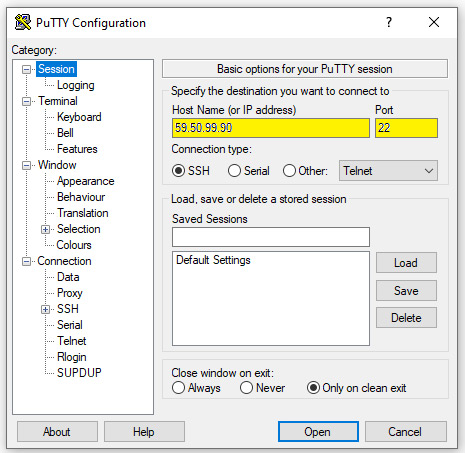Screen dimensions: 465x453
Task: Open the Logging category
Action: 76,85
